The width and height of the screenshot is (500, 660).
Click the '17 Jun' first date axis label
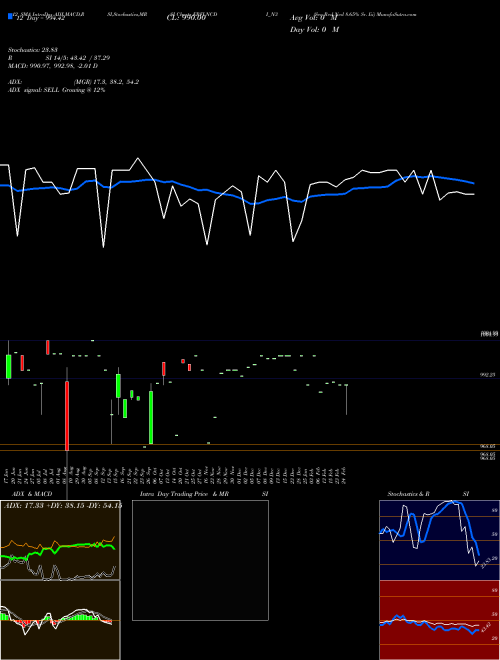click(8, 475)
